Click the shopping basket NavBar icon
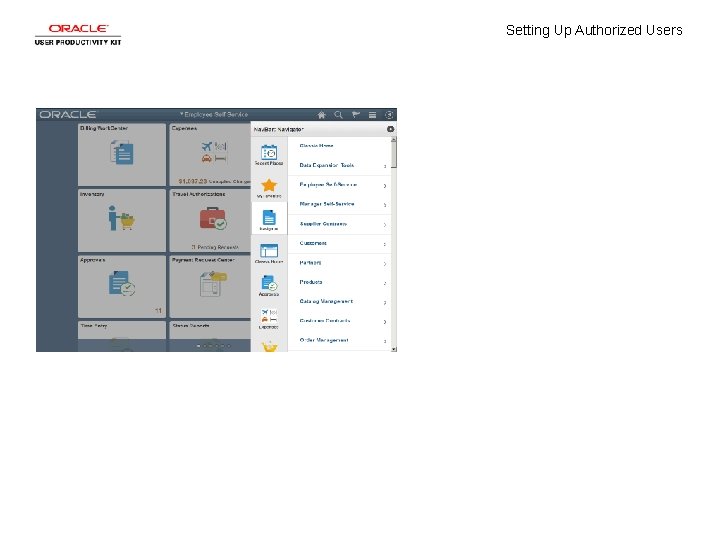 [x=270, y=347]
